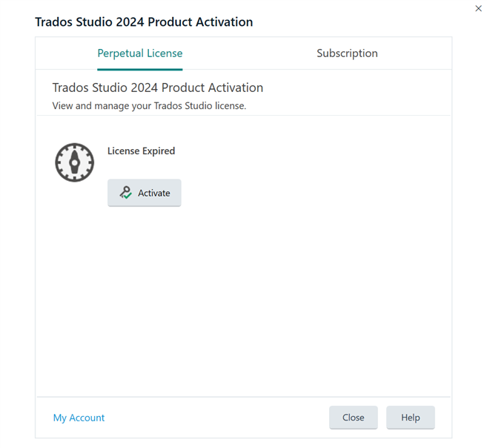Click the key icon on Activate button
The height and width of the screenshot is (448, 487).
125,193
